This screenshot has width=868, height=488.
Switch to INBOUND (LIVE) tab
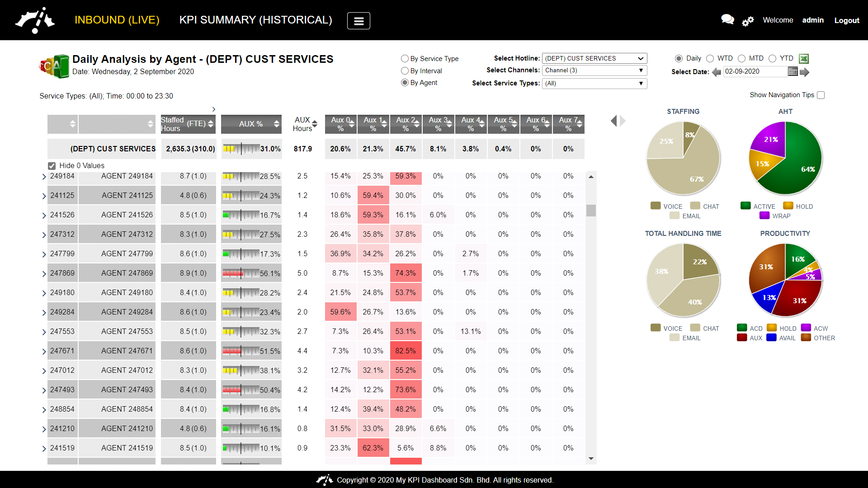(117, 20)
